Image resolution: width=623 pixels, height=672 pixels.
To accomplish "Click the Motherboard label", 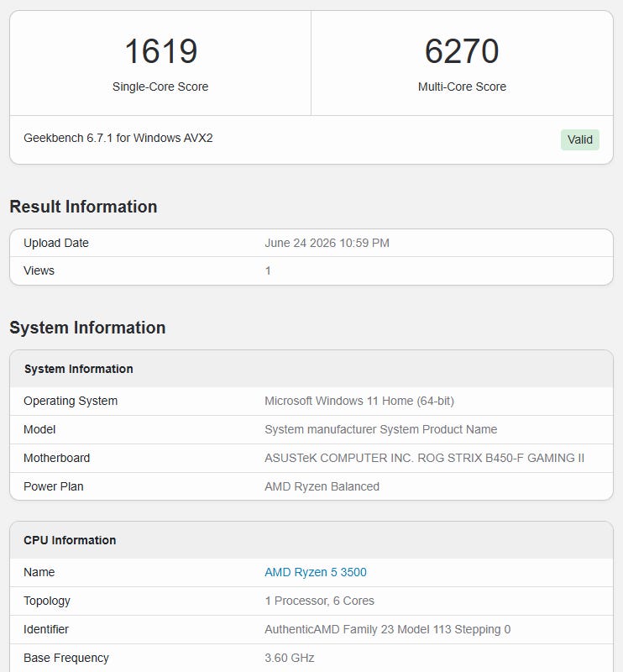I will point(56,458).
